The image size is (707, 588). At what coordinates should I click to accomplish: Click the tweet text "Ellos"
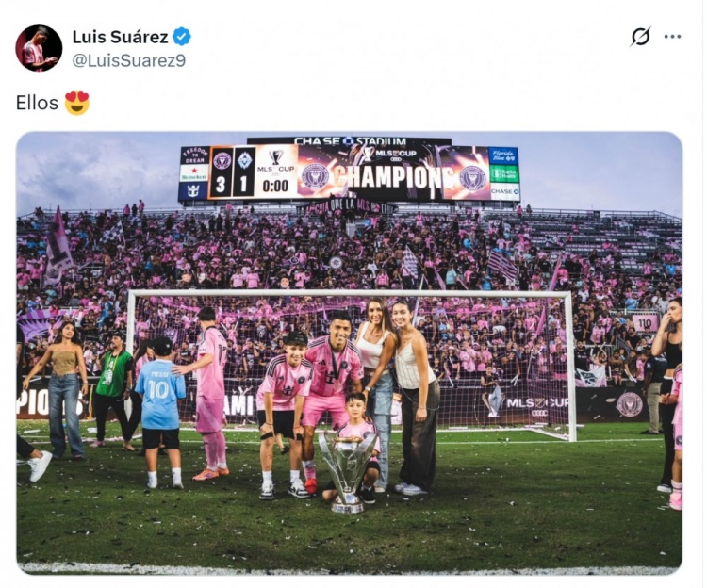tap(37, 103)
